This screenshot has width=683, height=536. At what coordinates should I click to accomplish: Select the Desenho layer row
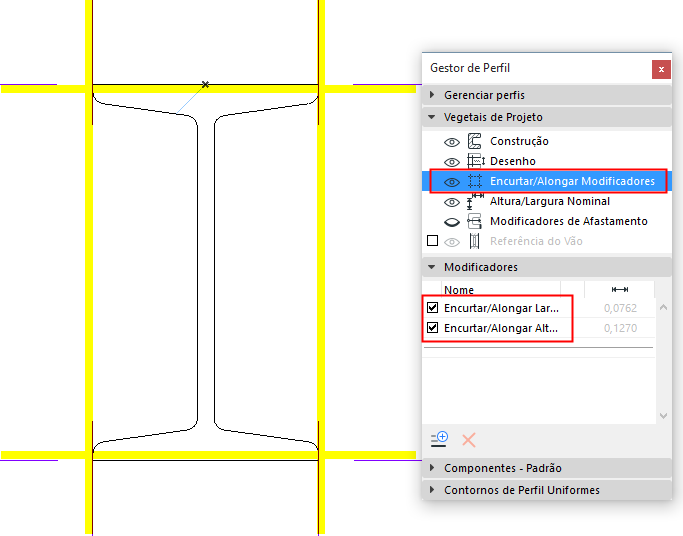coord(547,161)
